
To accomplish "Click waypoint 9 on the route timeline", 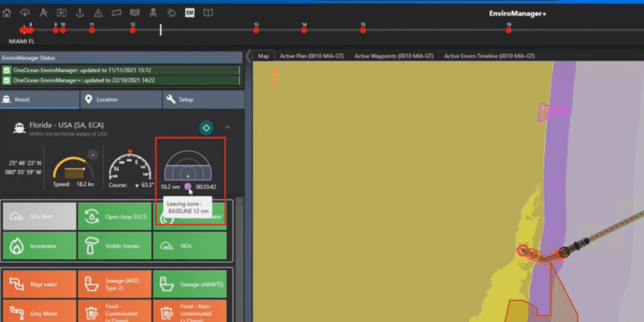I will coord(56,30).
